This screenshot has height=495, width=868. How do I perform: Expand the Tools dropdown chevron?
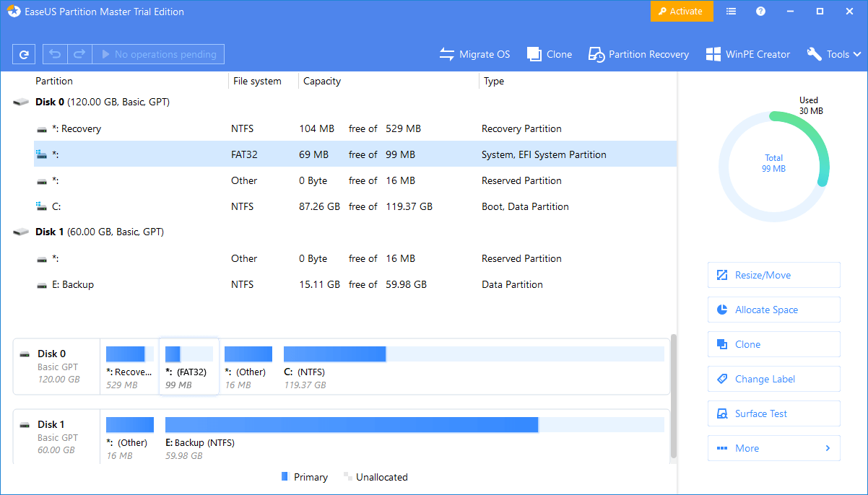coord(856,53)
